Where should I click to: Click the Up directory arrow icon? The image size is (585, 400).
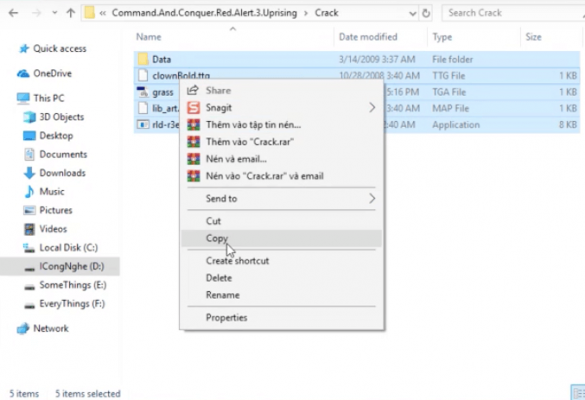pos(71,13)
